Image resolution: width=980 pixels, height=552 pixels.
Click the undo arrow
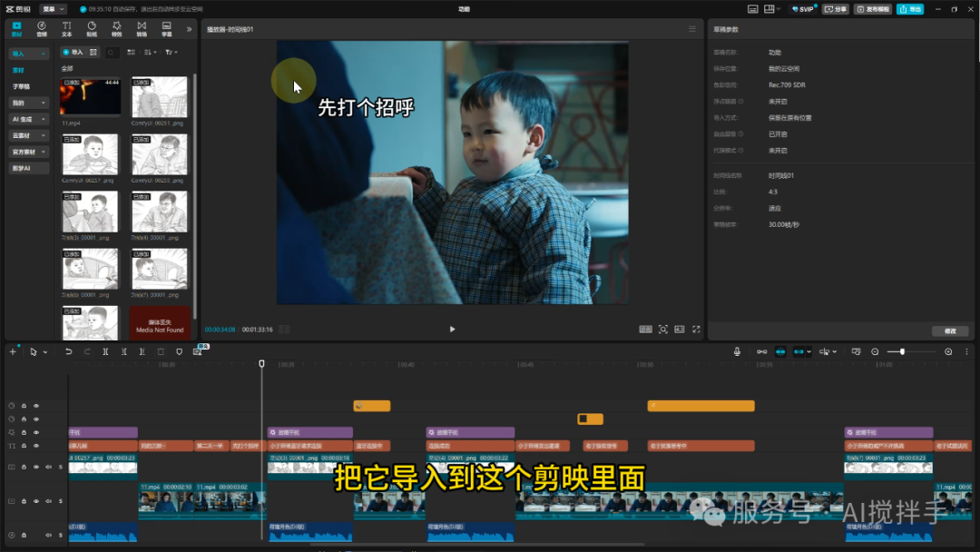68,352
